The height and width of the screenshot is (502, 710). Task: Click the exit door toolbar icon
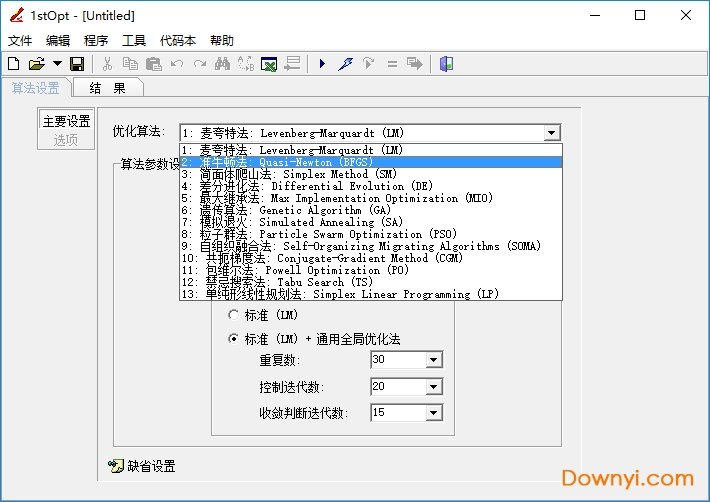(446, 64)
